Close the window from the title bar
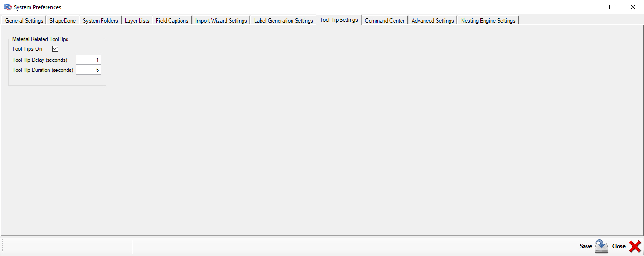 pos(633,7)
